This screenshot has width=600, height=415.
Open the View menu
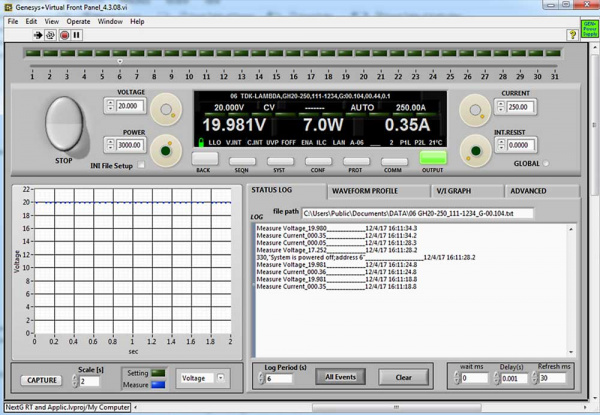point(52,21)
